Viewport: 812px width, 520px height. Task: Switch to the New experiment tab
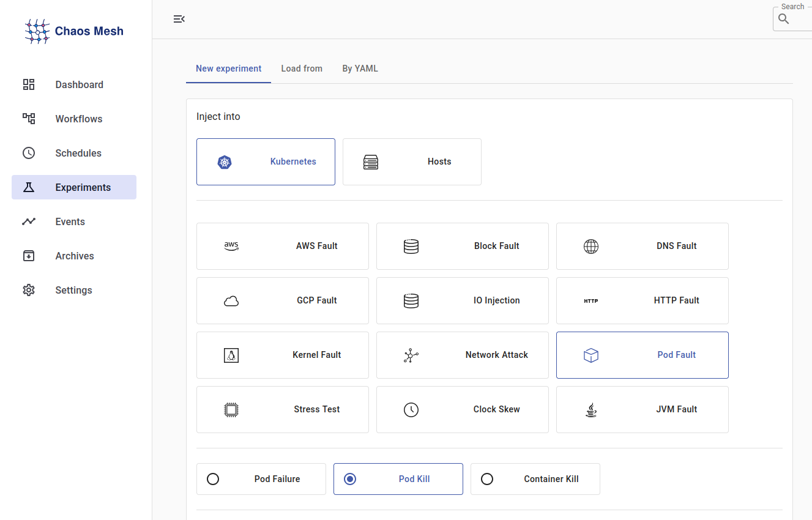click(228, 69)
